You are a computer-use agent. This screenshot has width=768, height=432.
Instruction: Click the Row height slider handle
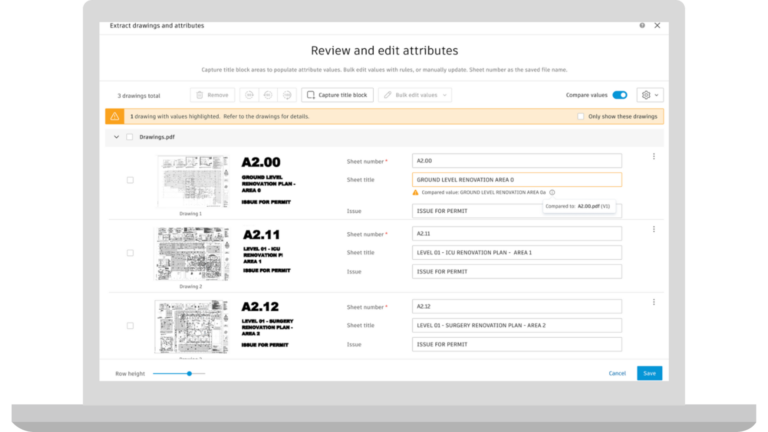[x=189, y=374]
